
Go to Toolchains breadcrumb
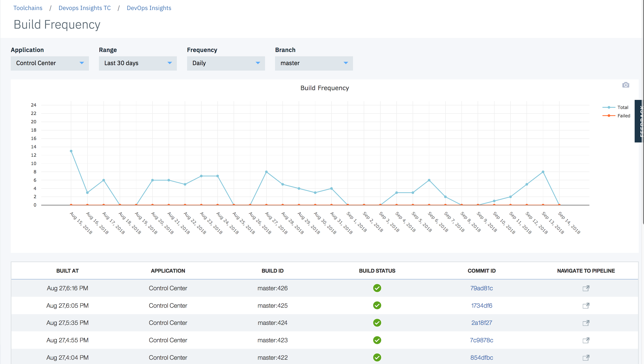tap(28, 8)
